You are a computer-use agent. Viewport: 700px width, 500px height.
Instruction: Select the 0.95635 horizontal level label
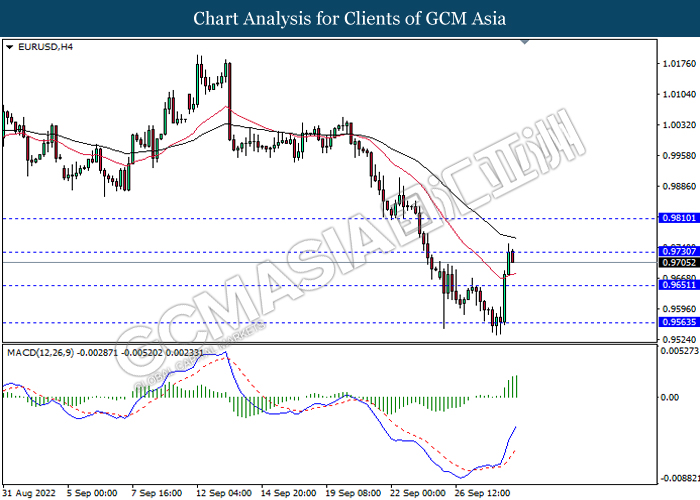[678, 322]
